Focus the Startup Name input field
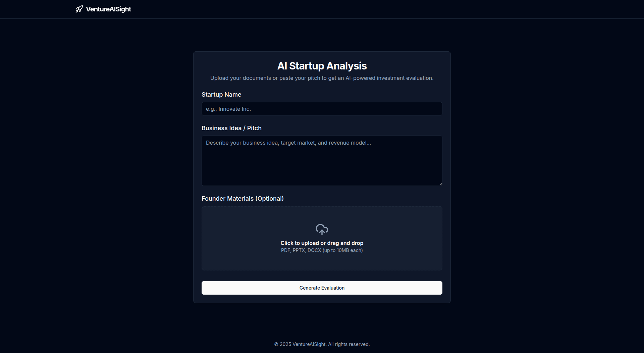 pyautogui.click(x=322, y=109)
